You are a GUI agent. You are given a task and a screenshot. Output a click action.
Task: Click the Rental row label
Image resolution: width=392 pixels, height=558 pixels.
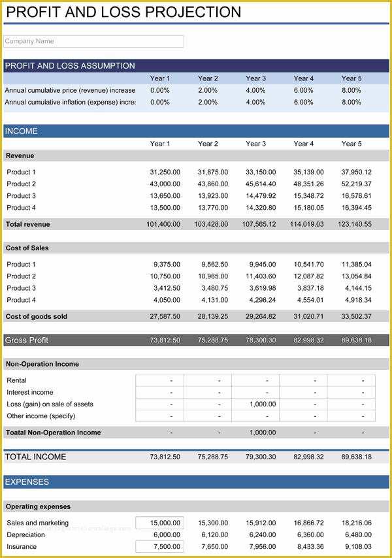[16, 380]
